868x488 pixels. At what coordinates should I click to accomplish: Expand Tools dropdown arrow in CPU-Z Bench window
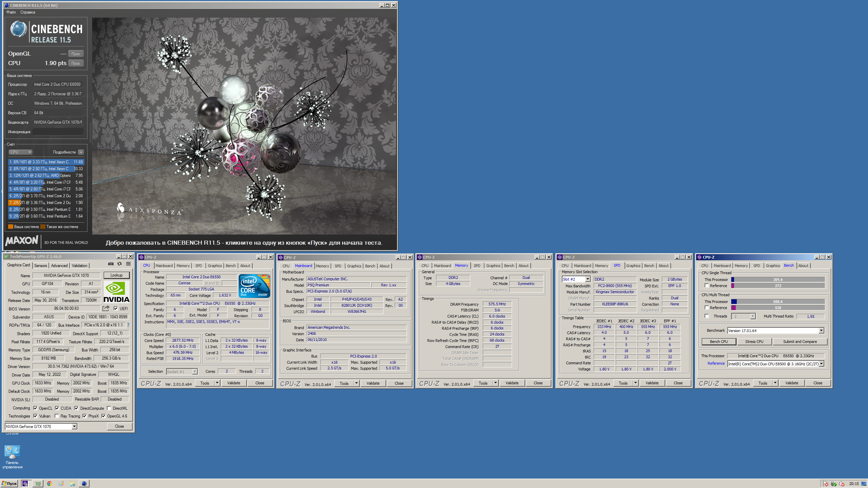(775, 383)
